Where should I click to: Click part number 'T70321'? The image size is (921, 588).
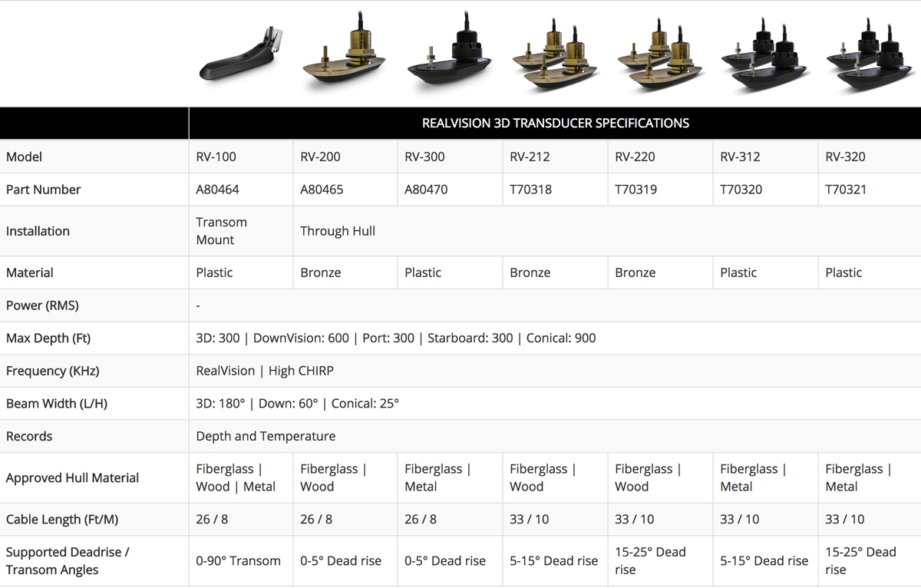coord(847,190)
